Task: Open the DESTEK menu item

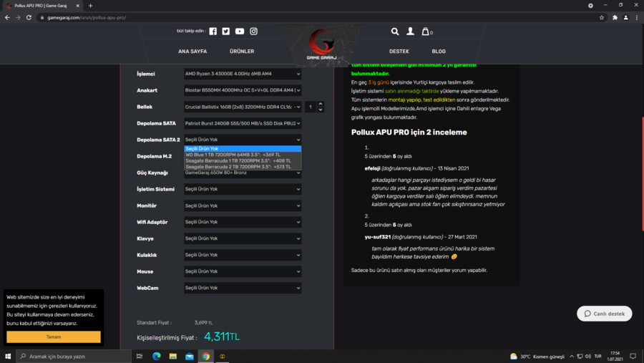Action: click(399, 52)
